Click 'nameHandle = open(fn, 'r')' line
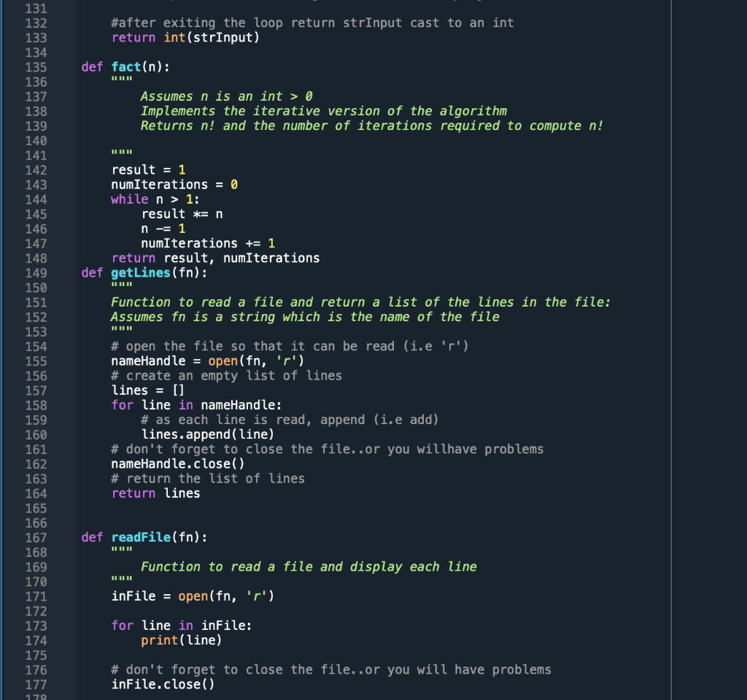 208,361
